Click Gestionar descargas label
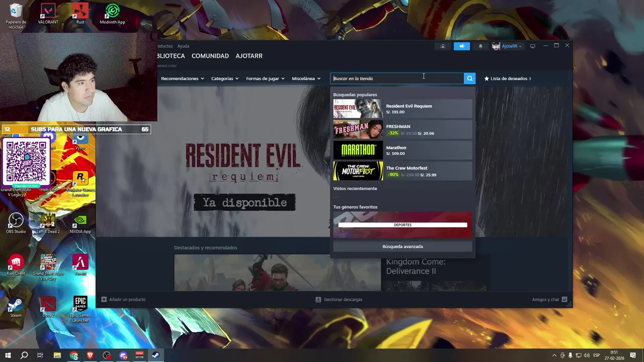This screenshot has width=644, height=362. [343, 299]
